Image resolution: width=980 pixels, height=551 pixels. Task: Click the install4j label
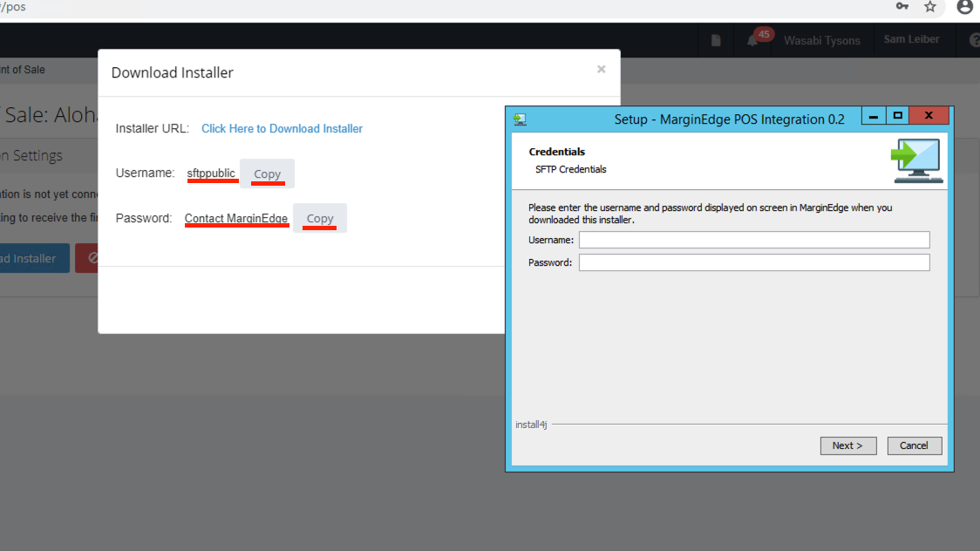coord(531,425)
